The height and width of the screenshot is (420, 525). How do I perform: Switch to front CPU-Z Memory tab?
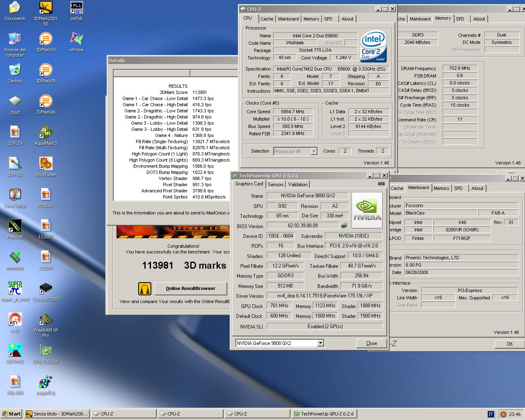[311, 19]
